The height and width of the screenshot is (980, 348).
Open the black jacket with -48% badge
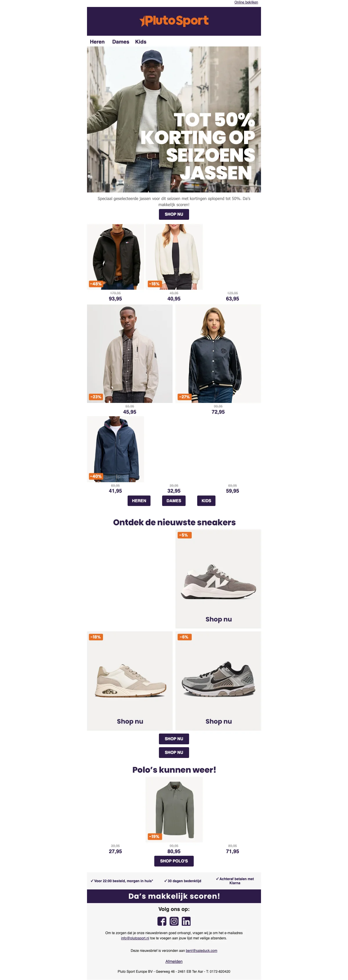click(x=115, y=257)
